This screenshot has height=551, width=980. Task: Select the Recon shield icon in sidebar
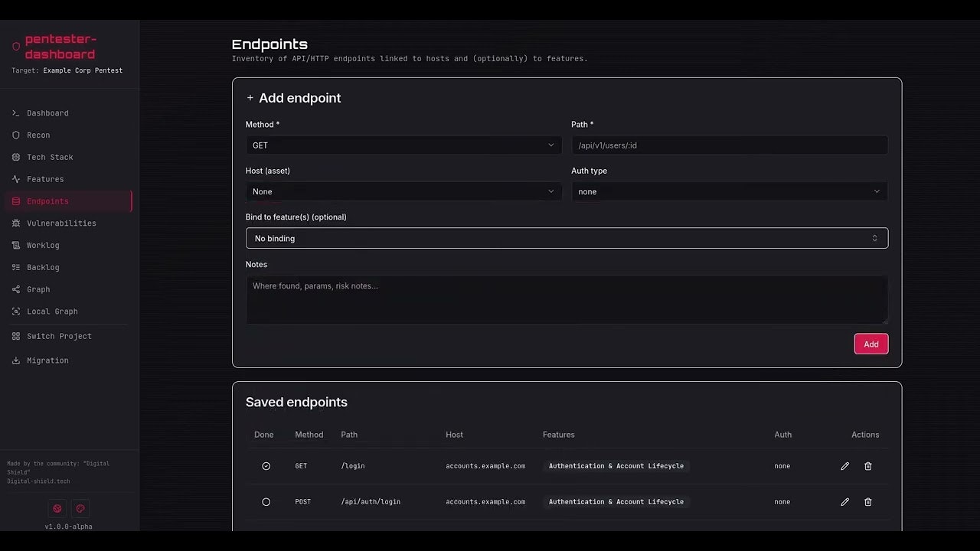point(16,135)
